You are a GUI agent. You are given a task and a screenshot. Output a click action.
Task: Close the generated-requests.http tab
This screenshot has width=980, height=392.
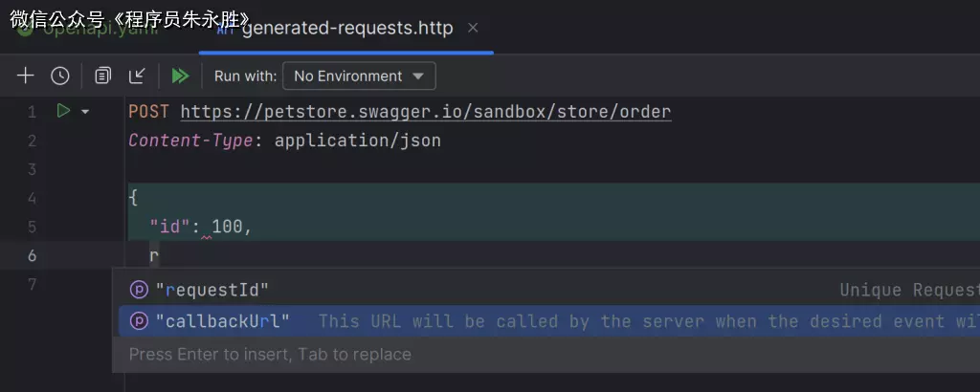(473, 28)
